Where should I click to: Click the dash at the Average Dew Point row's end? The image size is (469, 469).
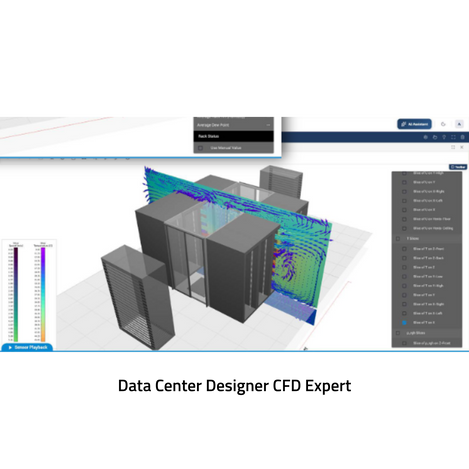268,125
